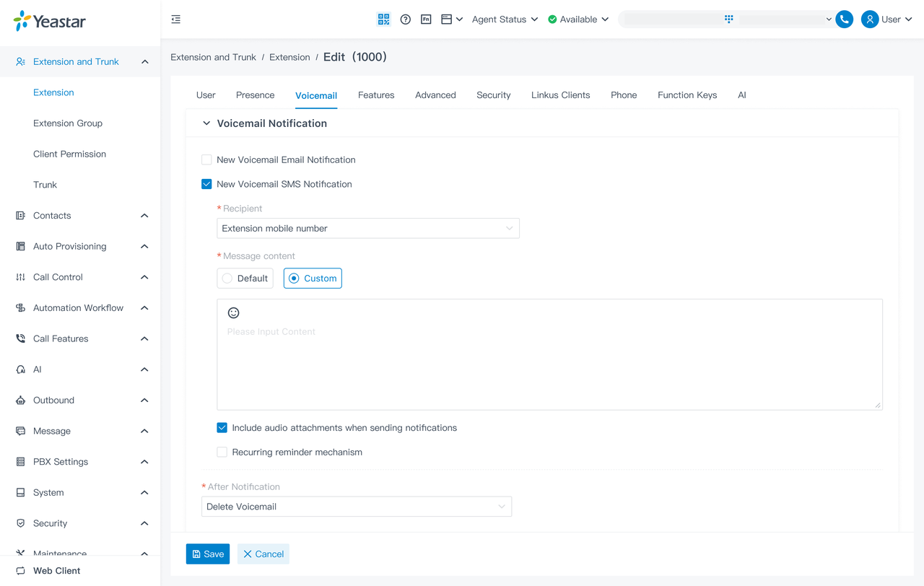924x586 pixels.
Task: Select Default message content radio
Action: [227, 279]
